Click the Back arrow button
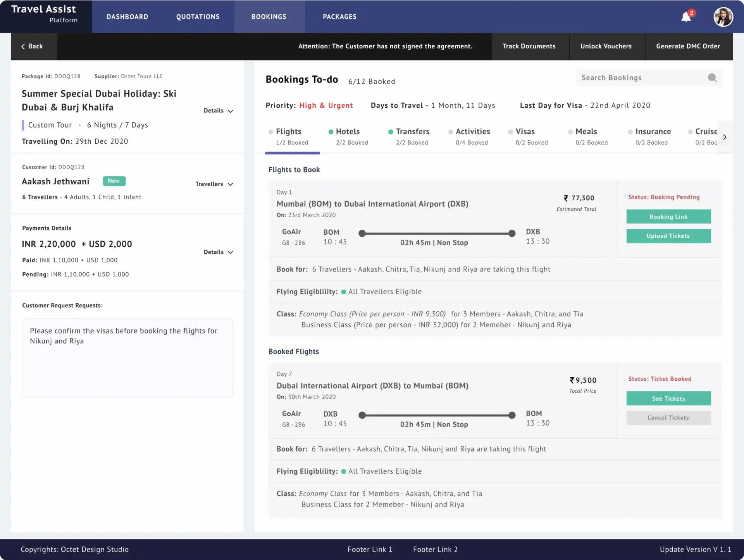Viewport: 744px width, 560px height. pyautogui.click(x=34, y=46)
